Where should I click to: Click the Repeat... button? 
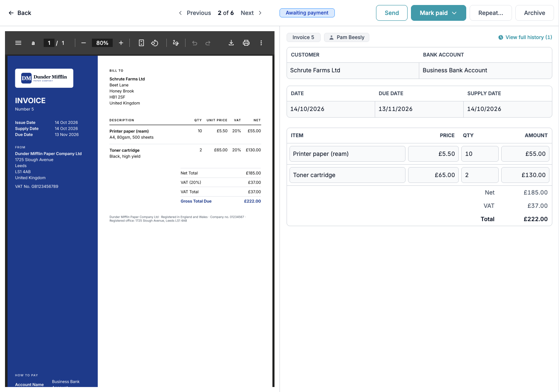[x=491, y=13]
